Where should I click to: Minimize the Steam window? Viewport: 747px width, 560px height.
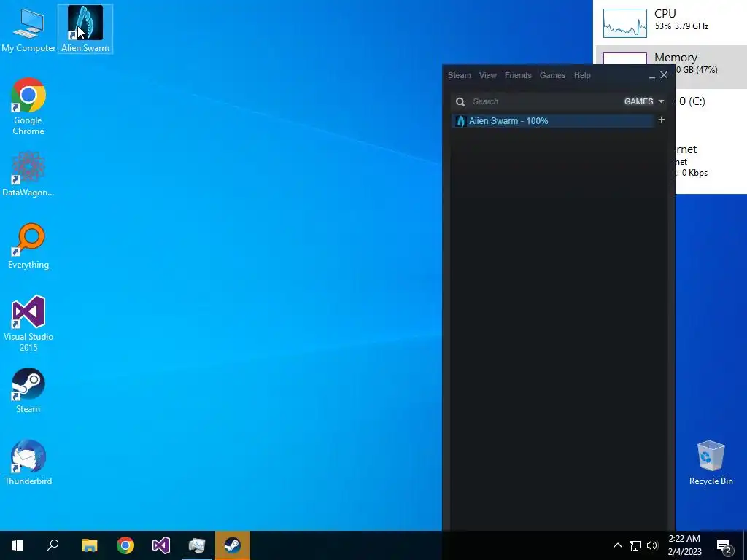(651, 76)
